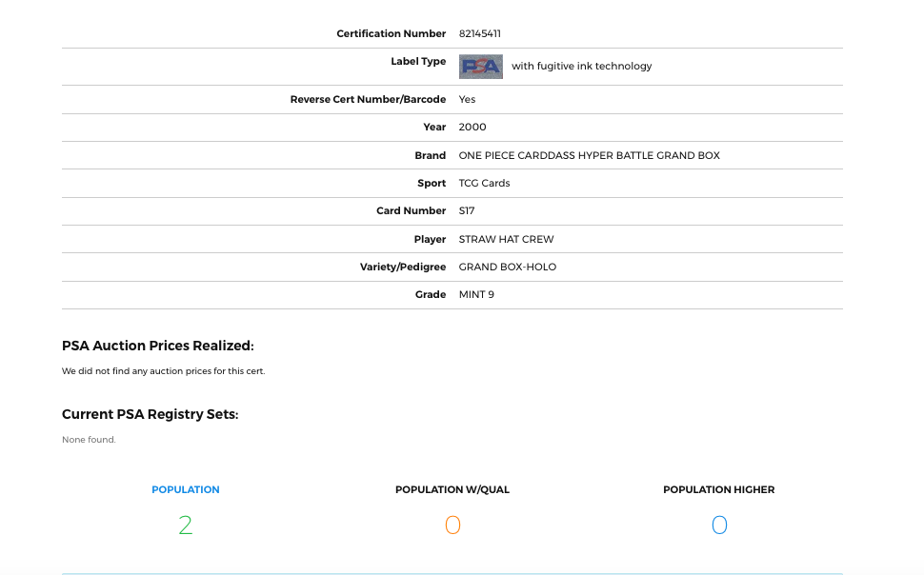Click brand ONE PIECE CARDDASS HYPER BATTLE GRAND BOX

click(590, 155)
